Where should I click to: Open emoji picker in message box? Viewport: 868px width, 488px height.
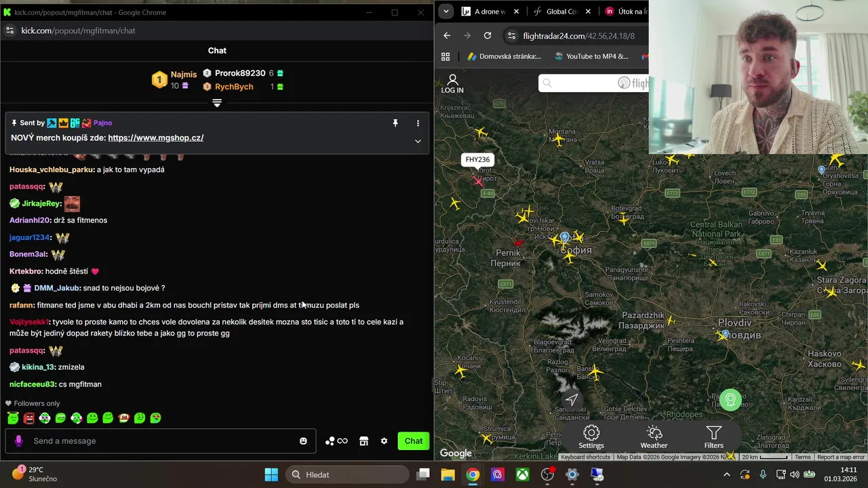(303, 441)
